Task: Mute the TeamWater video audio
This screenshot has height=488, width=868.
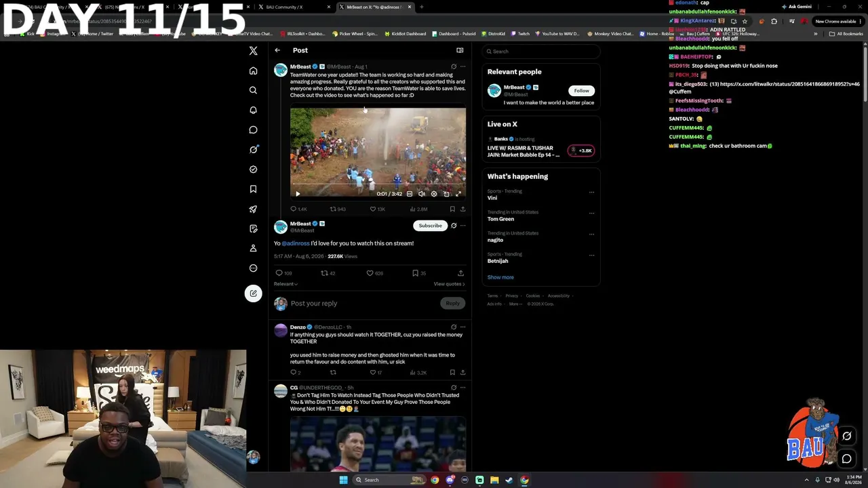Action: [421, 194]
